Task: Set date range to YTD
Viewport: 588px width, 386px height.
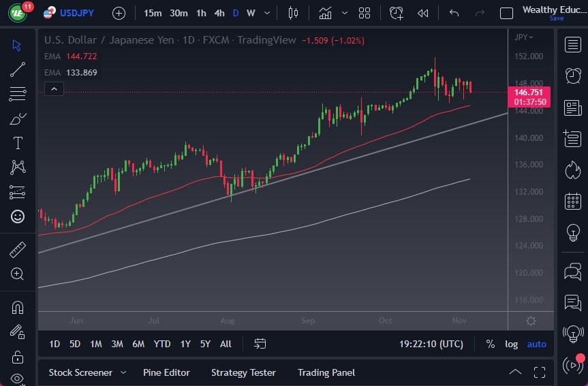Action: [x=162, y=344]
